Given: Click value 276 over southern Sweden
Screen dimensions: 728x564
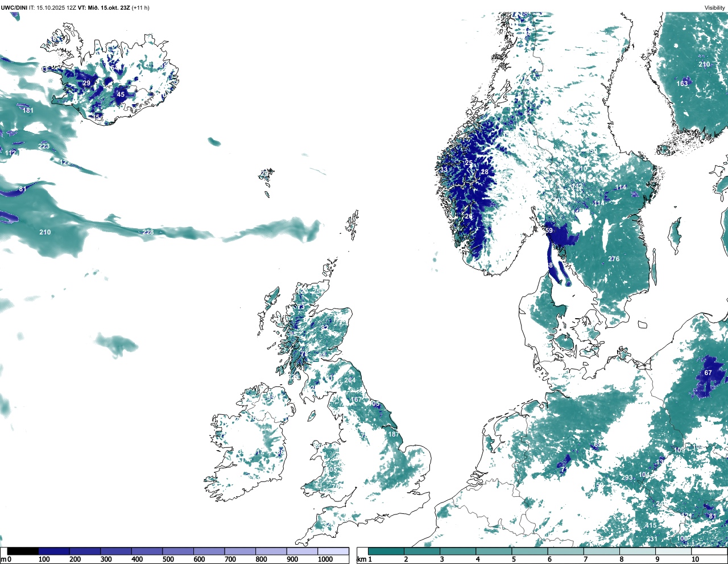Looking at the screenshot, I should (x=614, y=259).
